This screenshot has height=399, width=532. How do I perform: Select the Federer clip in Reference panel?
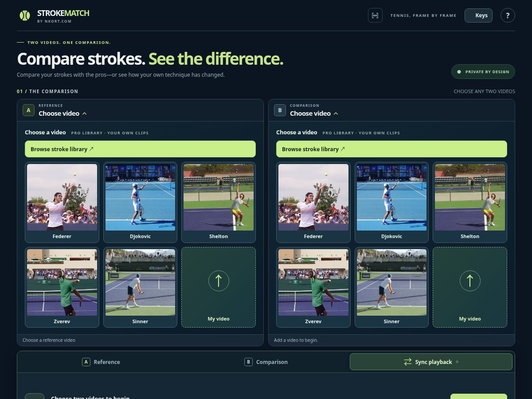[62, 203]
